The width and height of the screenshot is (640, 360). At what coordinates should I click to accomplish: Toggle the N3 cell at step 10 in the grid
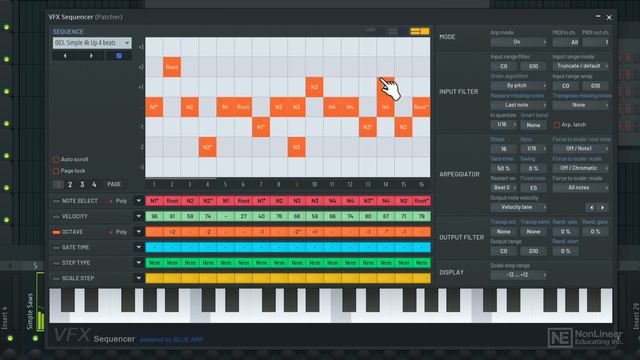click(314, 87)
